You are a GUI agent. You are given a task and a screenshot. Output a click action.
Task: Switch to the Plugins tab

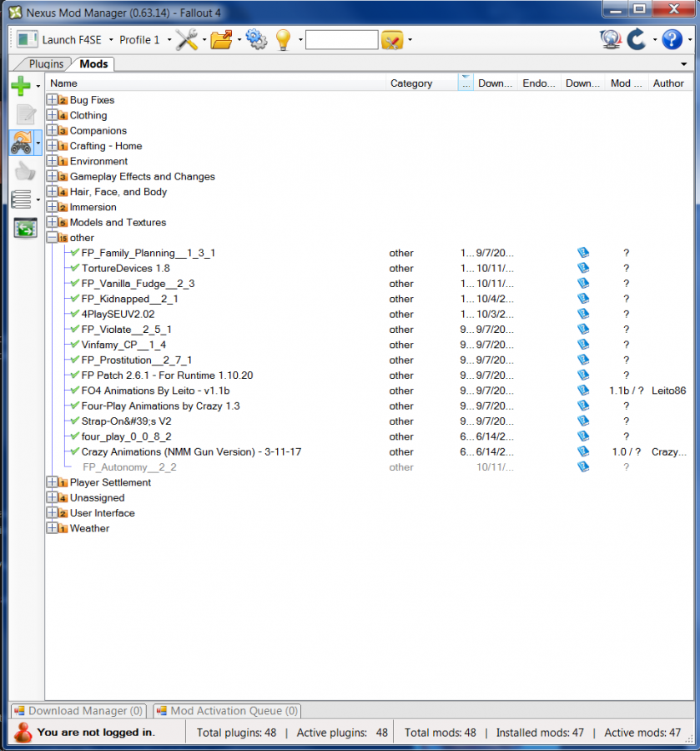[x=46, y=63]
